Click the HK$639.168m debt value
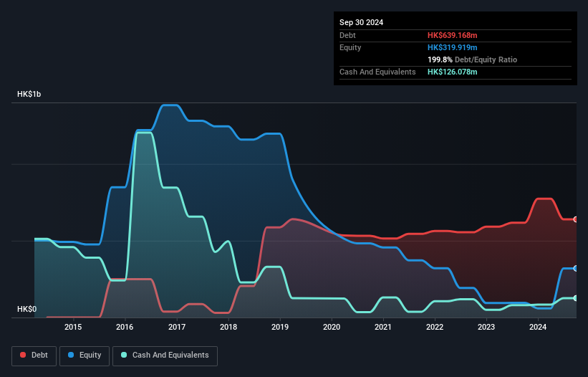The width and height of the screenshot is (588, 377). pyautogui.click(x=452, y=35)
